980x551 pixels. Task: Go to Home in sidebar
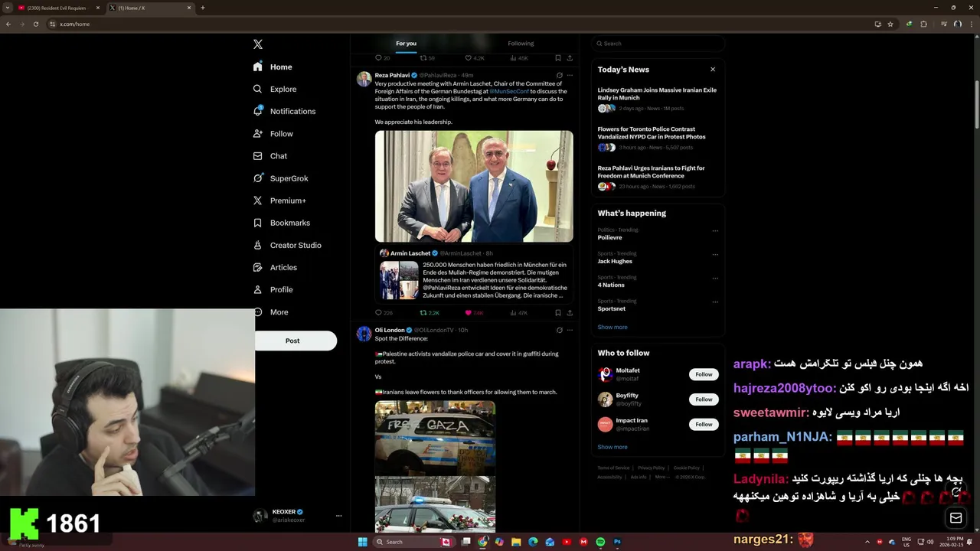point(273,67)
